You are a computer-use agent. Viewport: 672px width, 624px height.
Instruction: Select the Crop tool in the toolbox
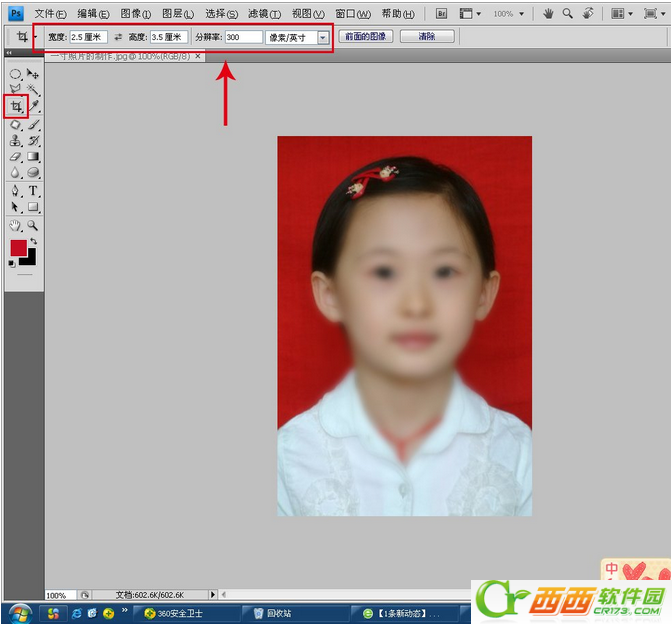[x=16, y=106]
